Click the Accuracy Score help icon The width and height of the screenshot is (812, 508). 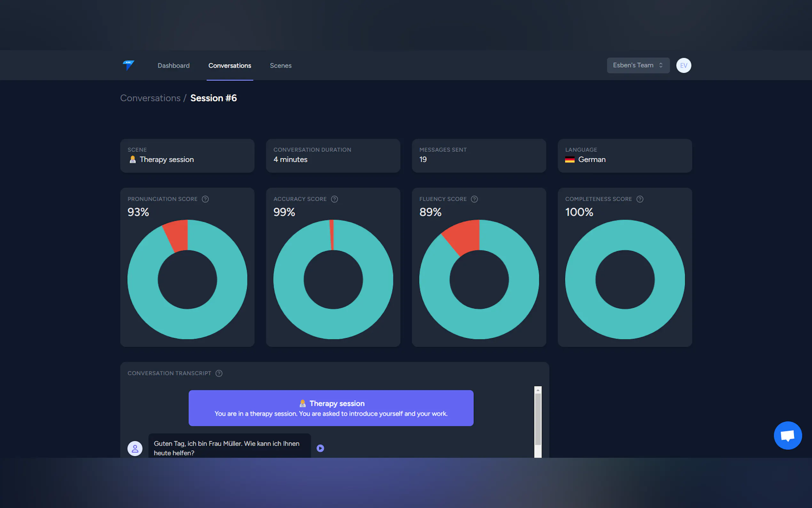pos(334,199)
